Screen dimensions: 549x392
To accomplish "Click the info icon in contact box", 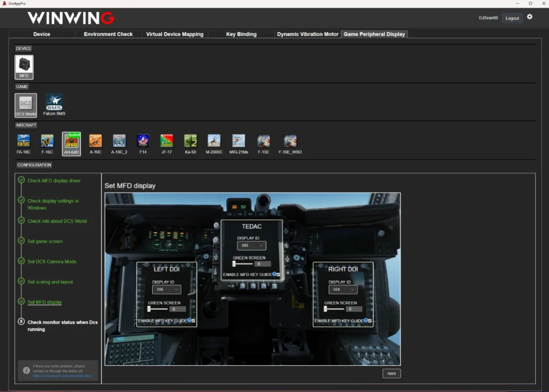I will (26, 370).
